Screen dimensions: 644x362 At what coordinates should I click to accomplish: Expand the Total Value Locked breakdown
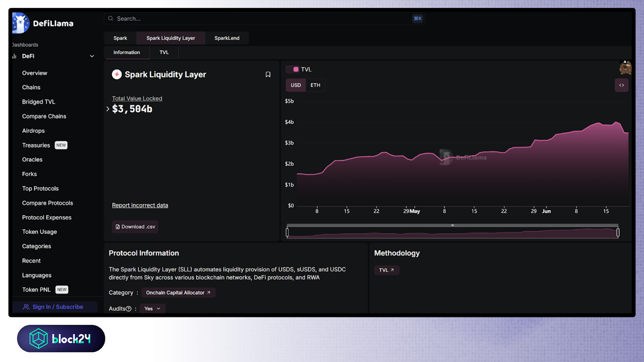(108, 109)
